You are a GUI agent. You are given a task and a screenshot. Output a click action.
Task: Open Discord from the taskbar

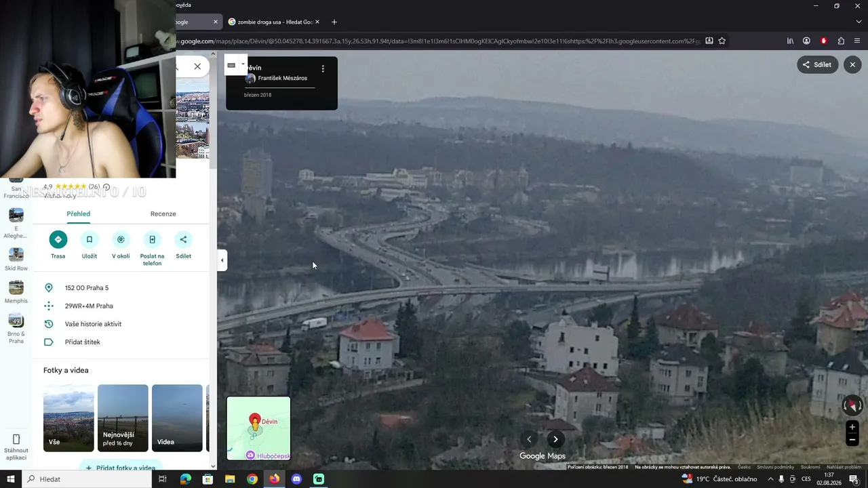pos(296,479)
